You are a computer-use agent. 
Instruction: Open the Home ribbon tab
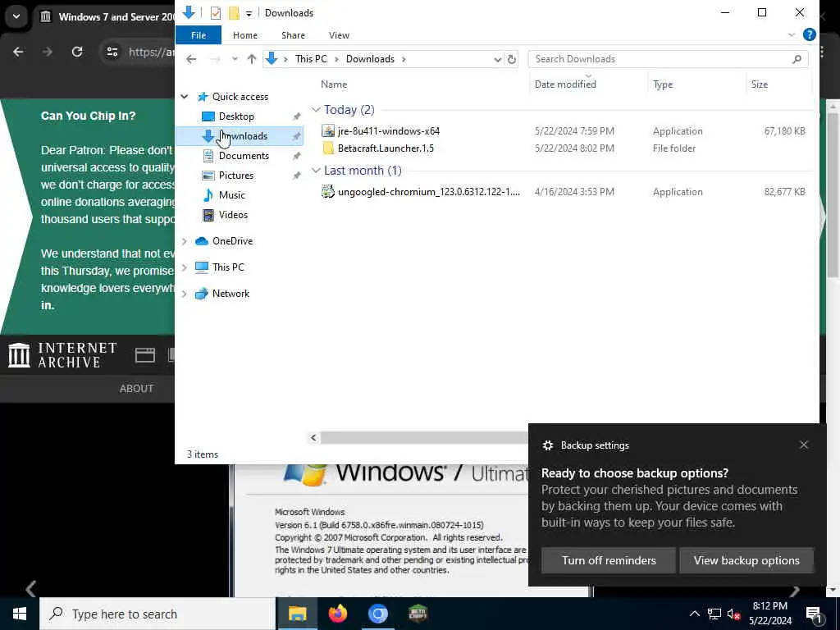click(244, 35)
